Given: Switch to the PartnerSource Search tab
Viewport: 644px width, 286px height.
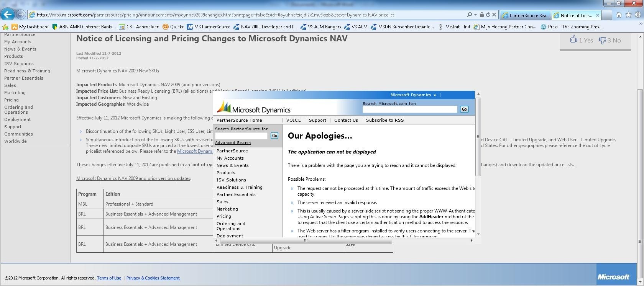Looking at the screenshot, I should (526, 15).
